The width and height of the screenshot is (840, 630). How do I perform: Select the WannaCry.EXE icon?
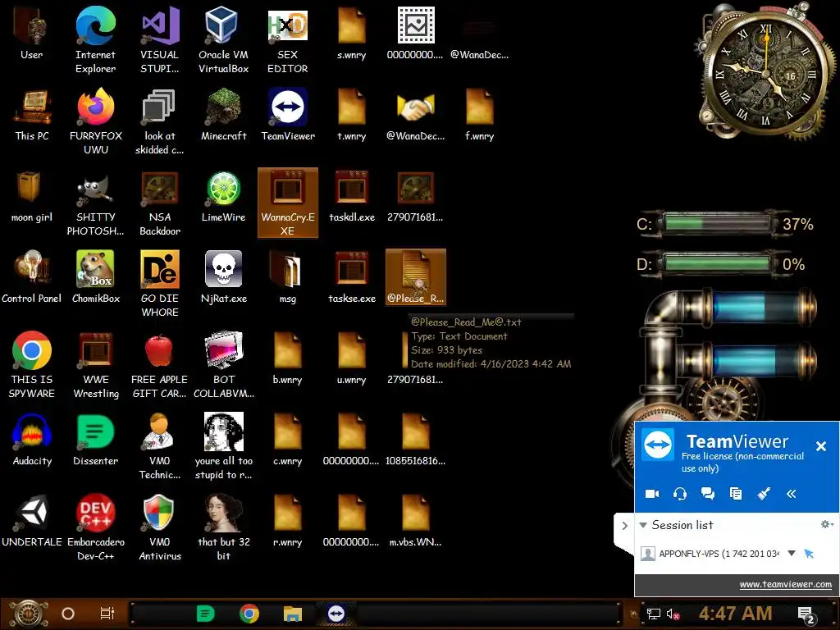tap(288, 203)
